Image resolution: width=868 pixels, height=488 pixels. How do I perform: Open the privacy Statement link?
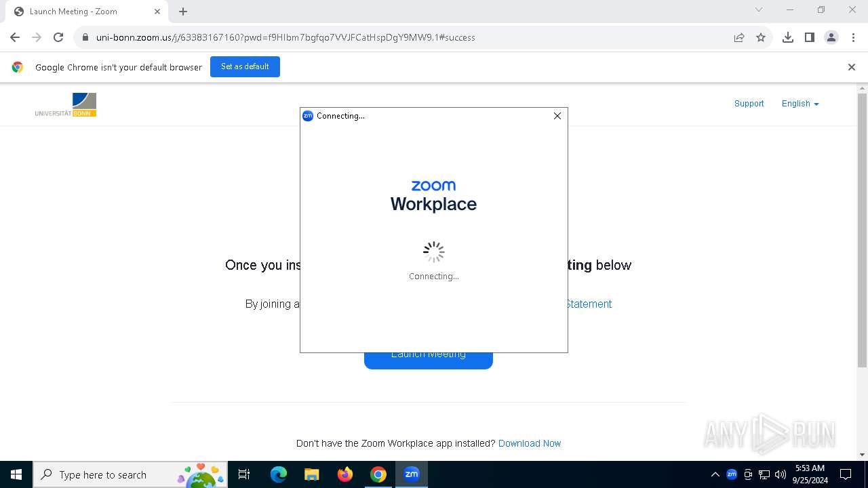pos(589,304)
